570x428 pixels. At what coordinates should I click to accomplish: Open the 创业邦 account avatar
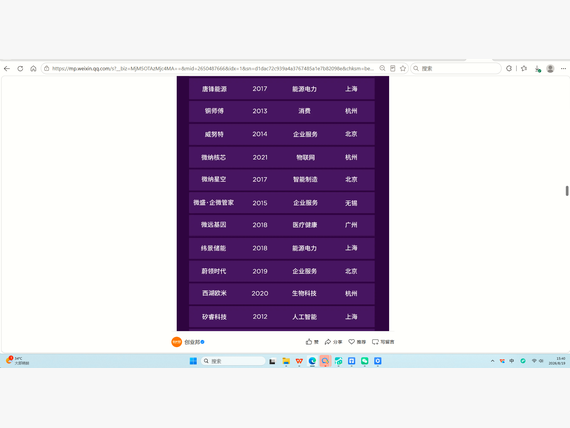coord(177,342)
